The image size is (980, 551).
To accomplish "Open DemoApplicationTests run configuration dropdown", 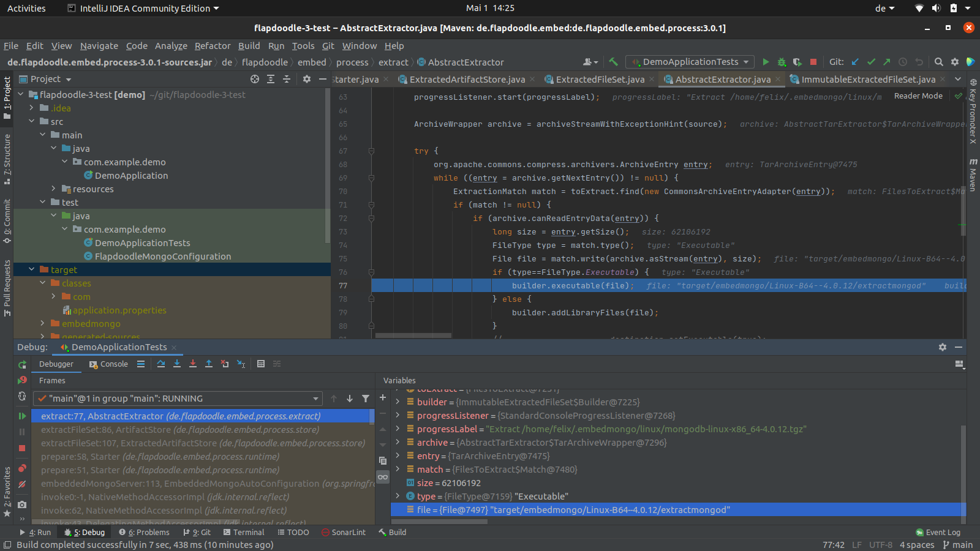I will point(691,62).
